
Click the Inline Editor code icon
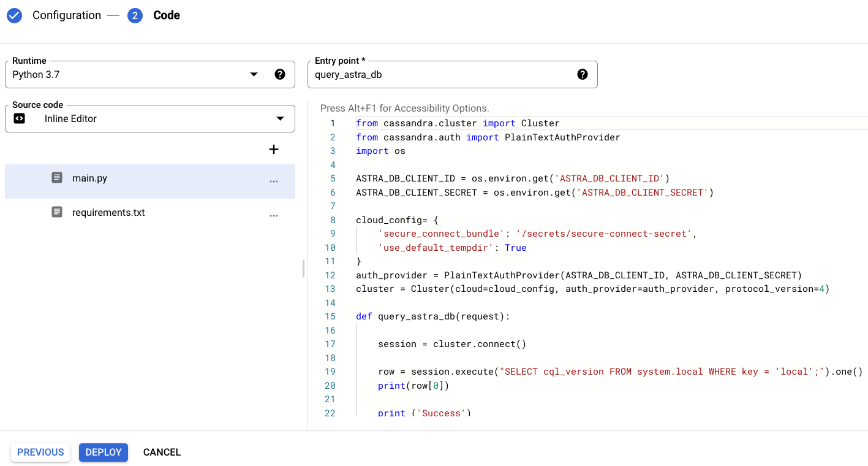click(19, 119)
